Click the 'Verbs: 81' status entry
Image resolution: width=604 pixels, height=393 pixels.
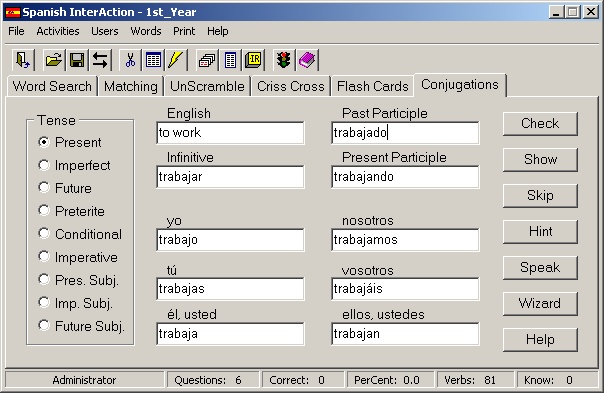click(475, 380)
